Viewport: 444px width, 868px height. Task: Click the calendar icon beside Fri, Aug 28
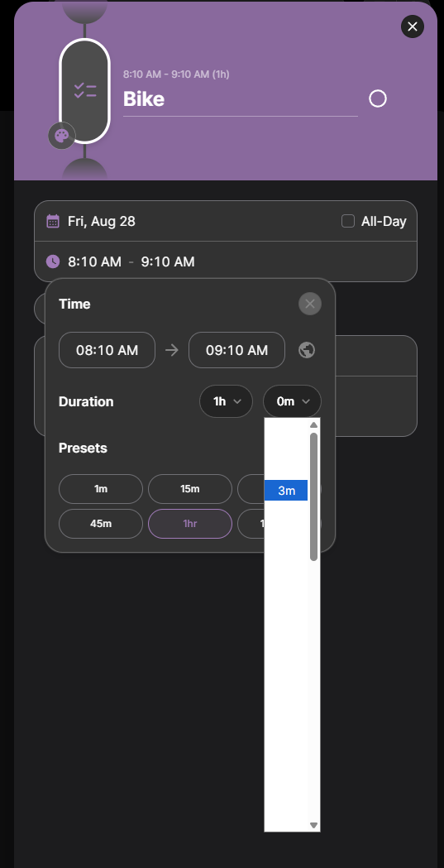pyautogui.click(x=53, y=222)
